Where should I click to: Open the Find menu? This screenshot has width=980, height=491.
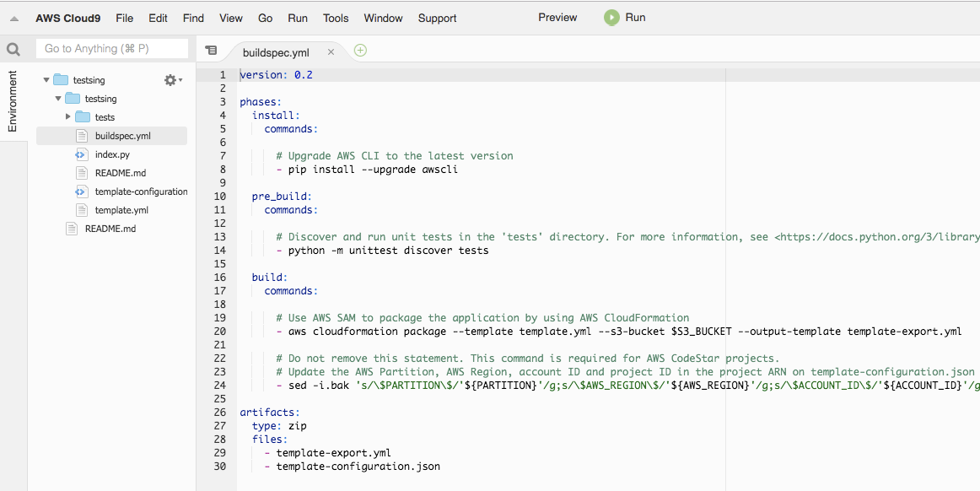click(x=193, y=19)
